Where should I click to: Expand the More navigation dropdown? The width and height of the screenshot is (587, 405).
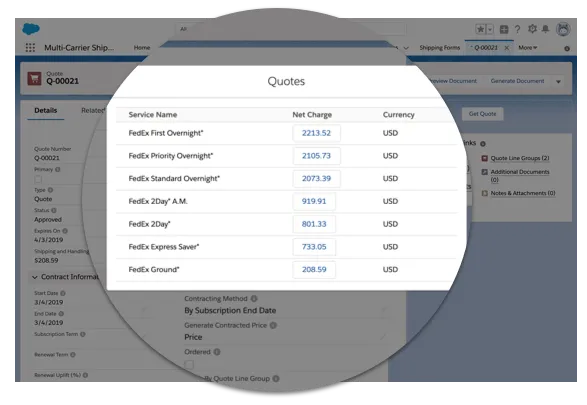pyautogui.click(x=527, y=48)
